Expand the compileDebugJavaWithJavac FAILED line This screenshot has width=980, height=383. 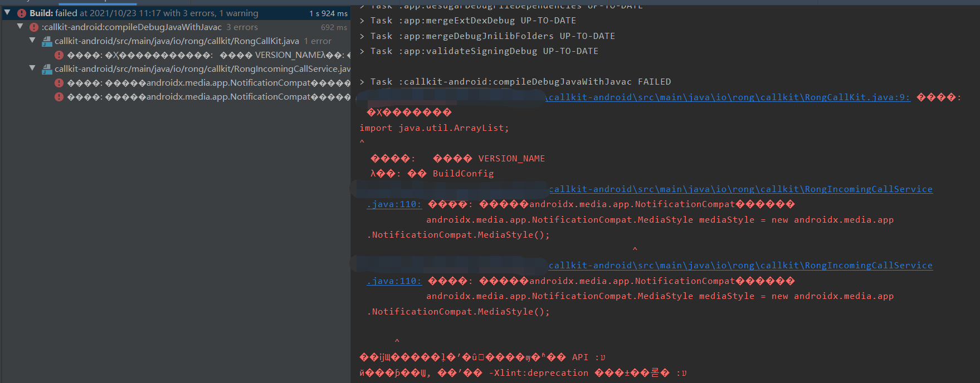click(362, 82)
